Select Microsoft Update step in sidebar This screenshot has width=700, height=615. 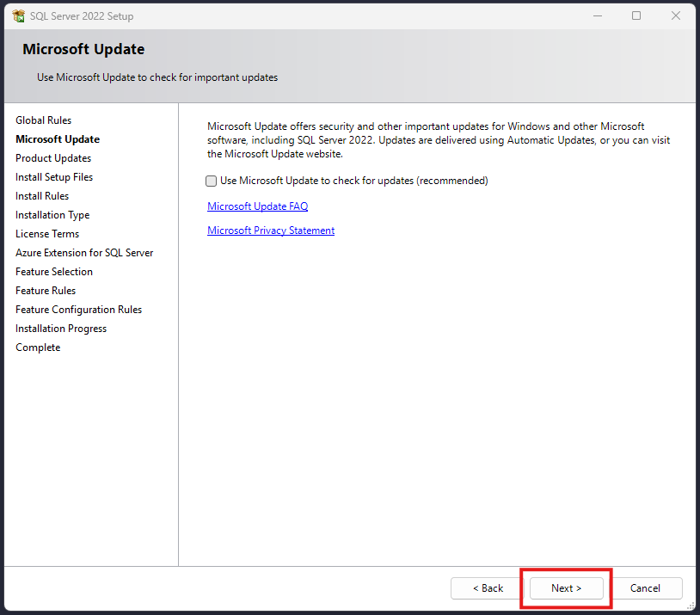point(58,139)
